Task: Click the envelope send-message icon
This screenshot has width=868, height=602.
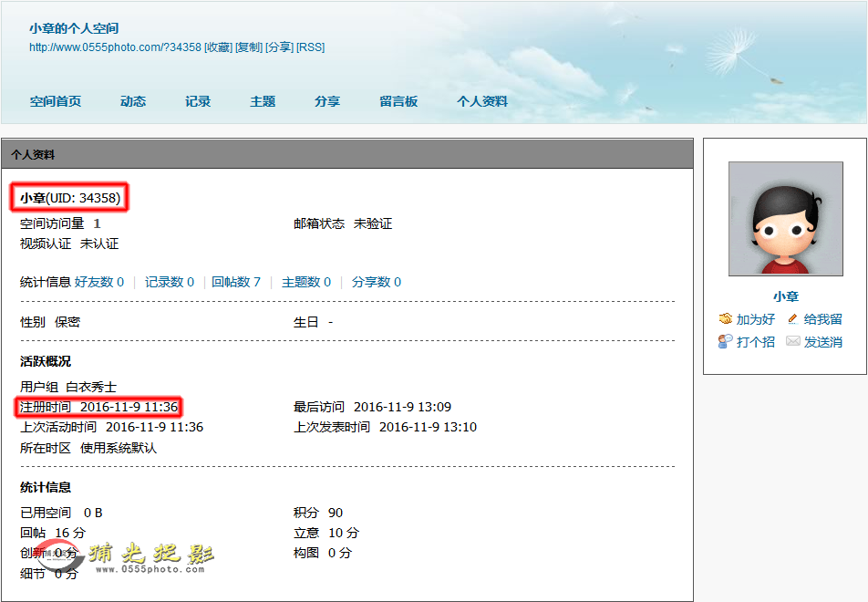Action: coord(793,341)
